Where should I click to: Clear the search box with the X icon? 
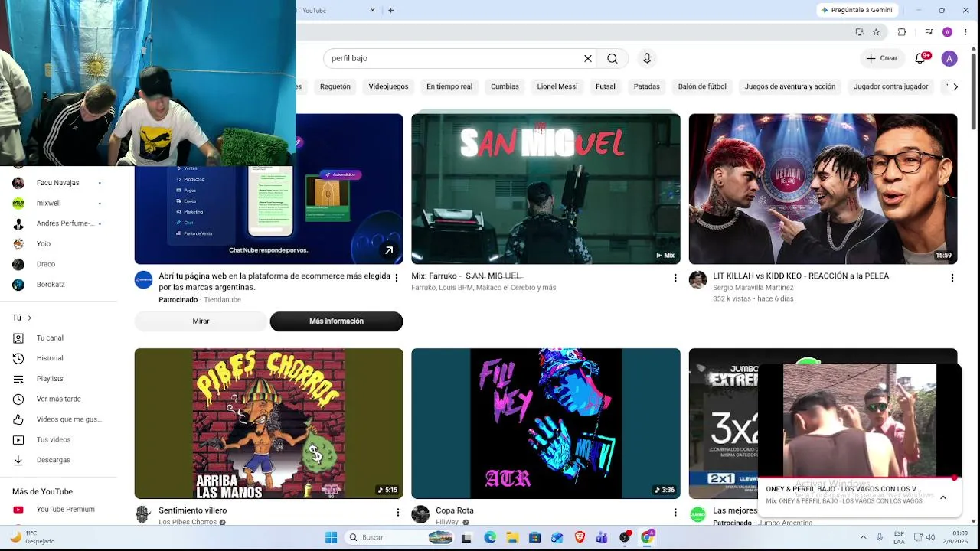pos(588,58)
